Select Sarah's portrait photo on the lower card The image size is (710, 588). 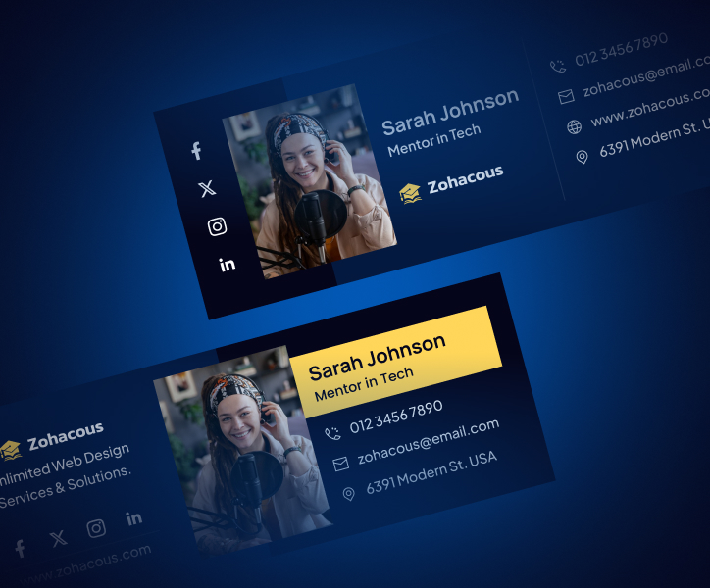click(243, 450)
